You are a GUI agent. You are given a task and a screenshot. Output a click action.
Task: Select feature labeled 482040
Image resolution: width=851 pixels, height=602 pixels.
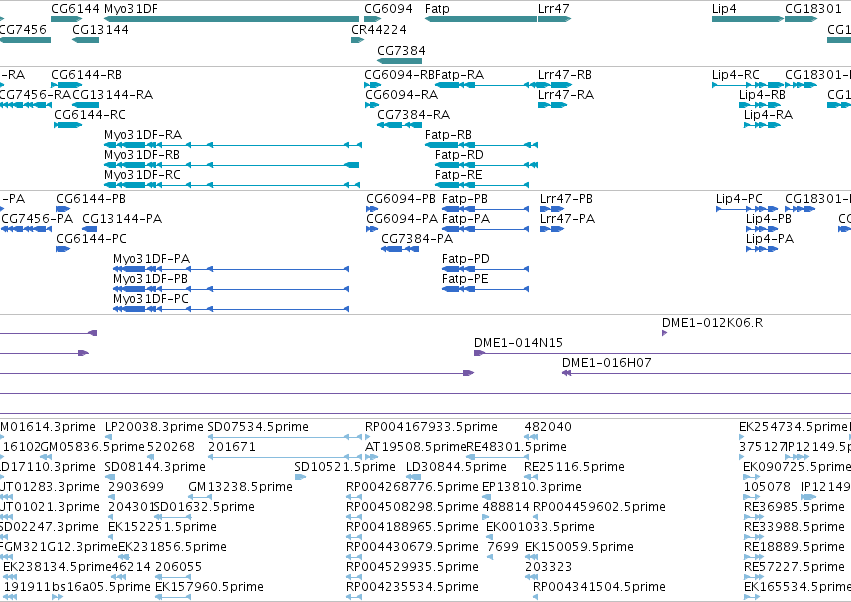[x=531, y=436]
